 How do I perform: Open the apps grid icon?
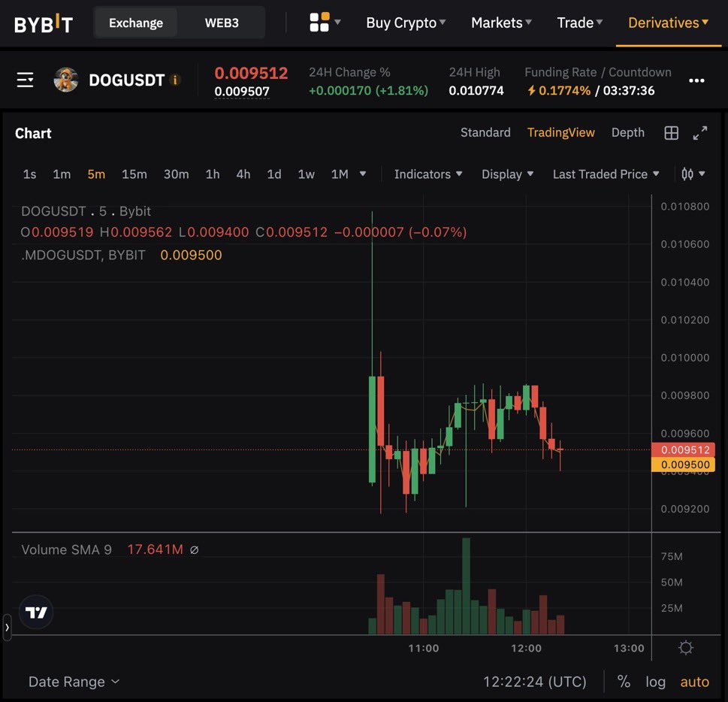click(319, 23)
